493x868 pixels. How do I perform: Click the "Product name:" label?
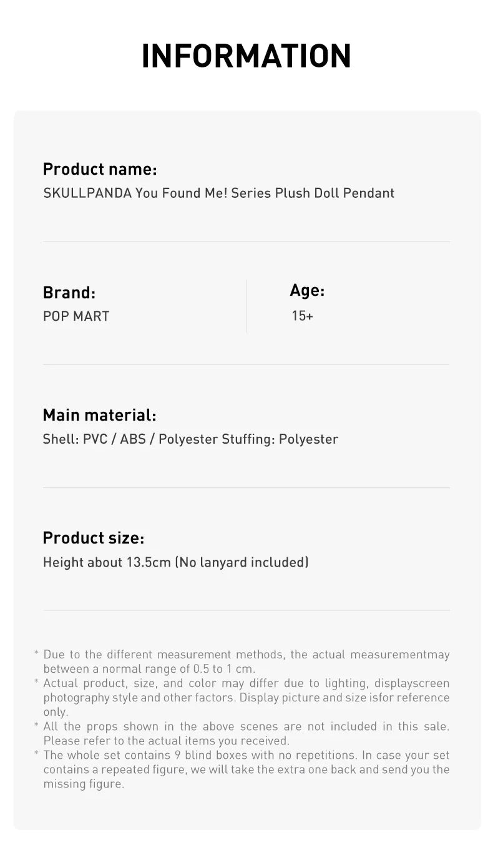click(x=100, y=169)
